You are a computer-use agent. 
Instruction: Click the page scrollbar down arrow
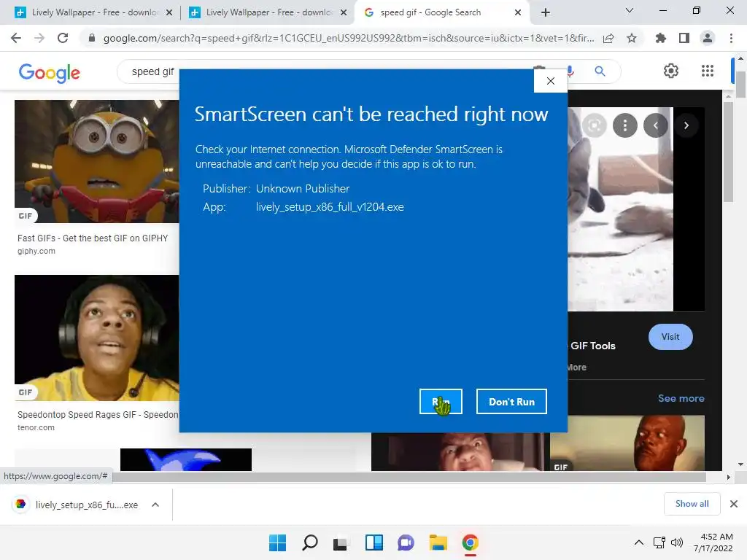740,464
